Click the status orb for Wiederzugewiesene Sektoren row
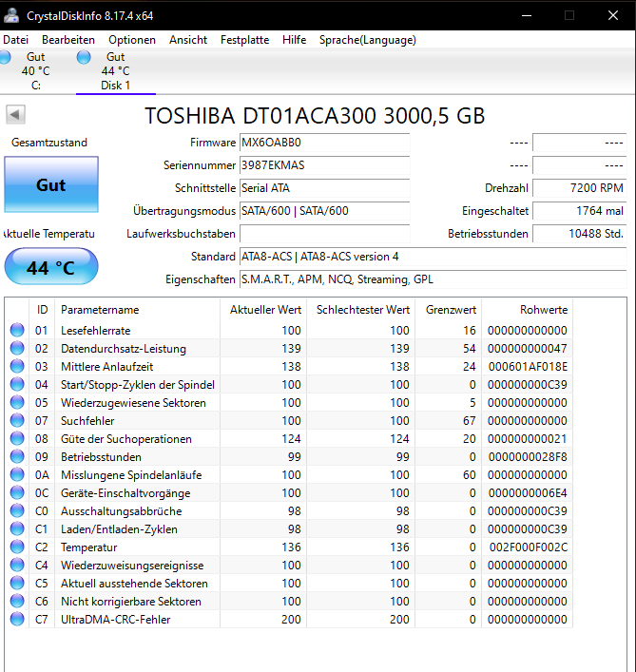The image size is (636, 672). point(17,402)
